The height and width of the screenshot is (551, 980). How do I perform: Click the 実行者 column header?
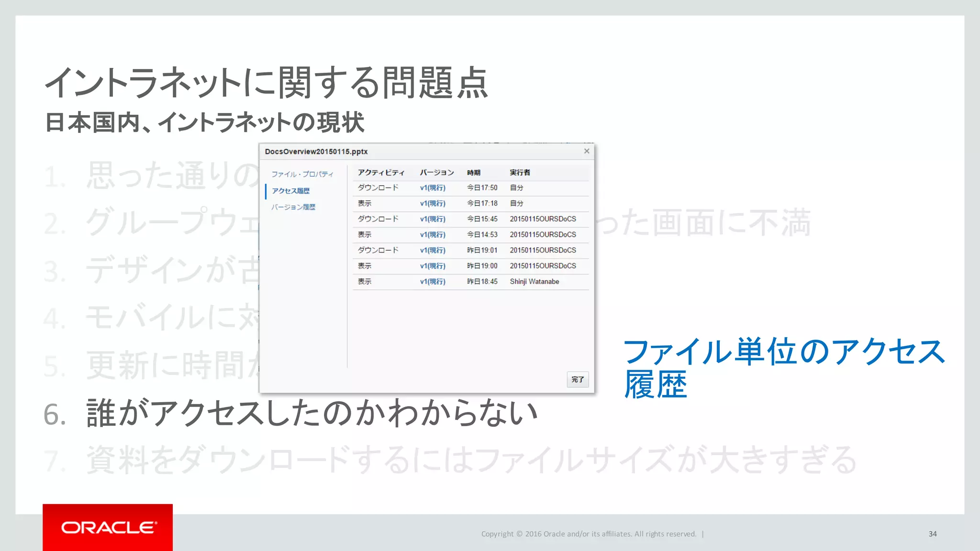(520, 173)
